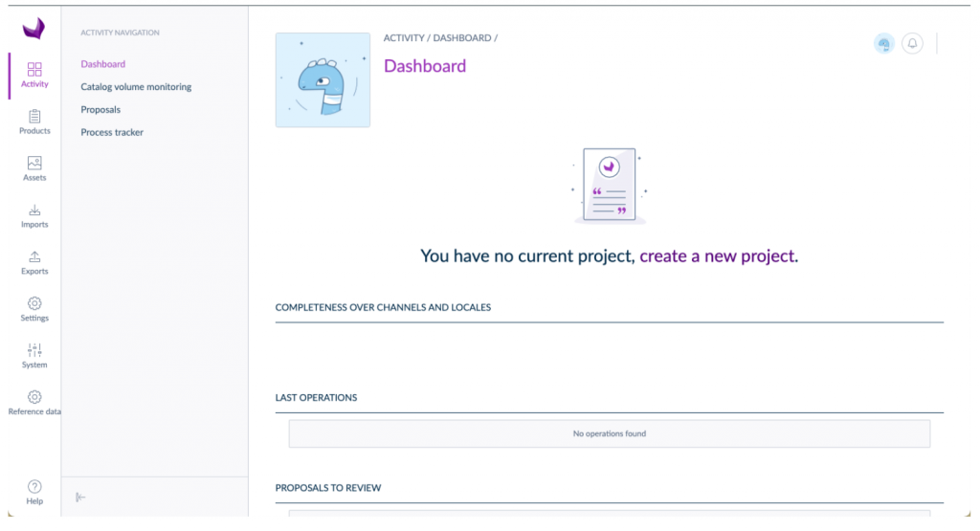Click the create a new project link
The width and height of the screenshot is (980, 531).
[x=718, y=256]
